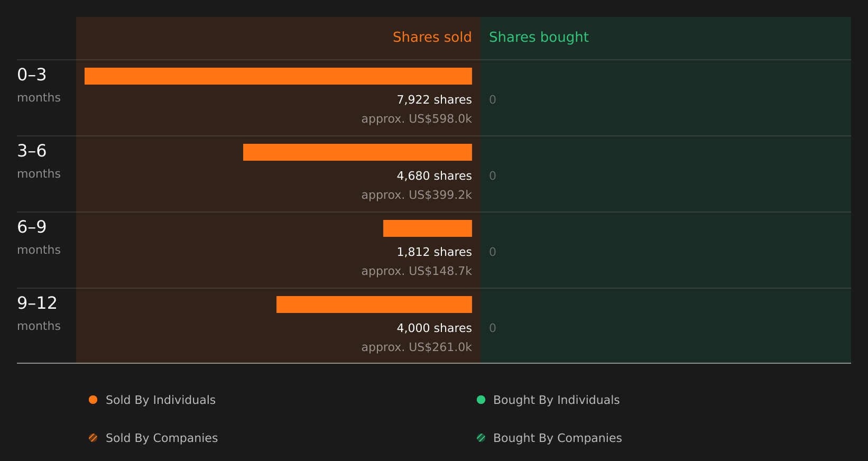Click the 6–9 months row label
Screen dimensions: 868x461
[x=39, y=237]
